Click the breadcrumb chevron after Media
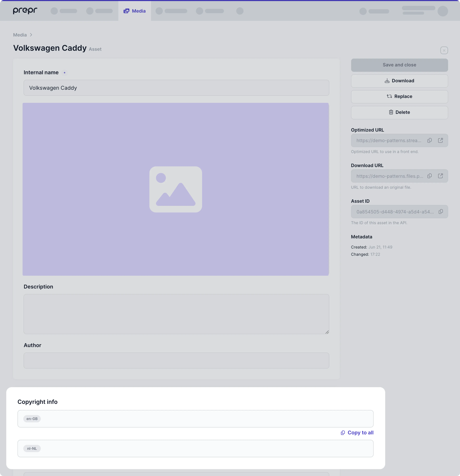The height and width of the screenshot is (476, 460). (x=31, y=35)
